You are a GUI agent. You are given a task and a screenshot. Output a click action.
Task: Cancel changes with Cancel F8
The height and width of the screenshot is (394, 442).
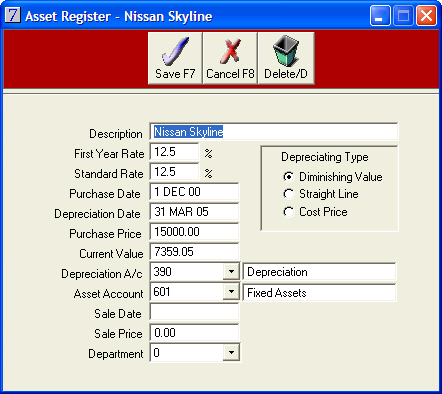[x=230, y=58]
